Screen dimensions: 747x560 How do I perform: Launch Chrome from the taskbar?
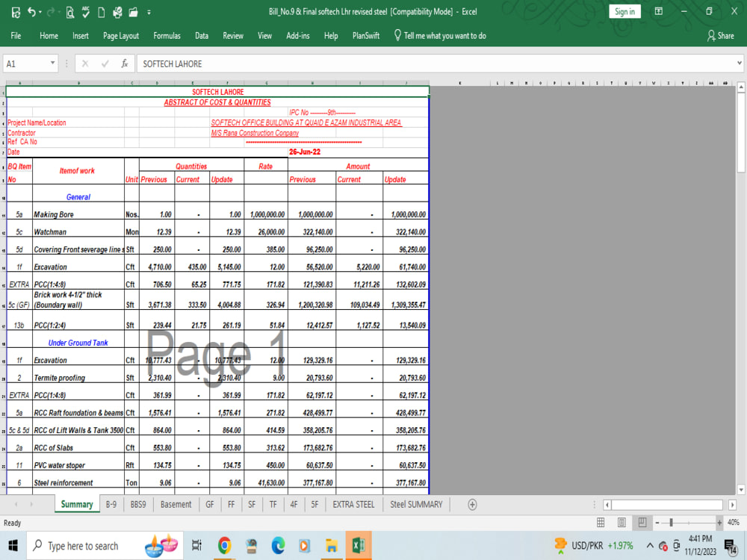223,546
